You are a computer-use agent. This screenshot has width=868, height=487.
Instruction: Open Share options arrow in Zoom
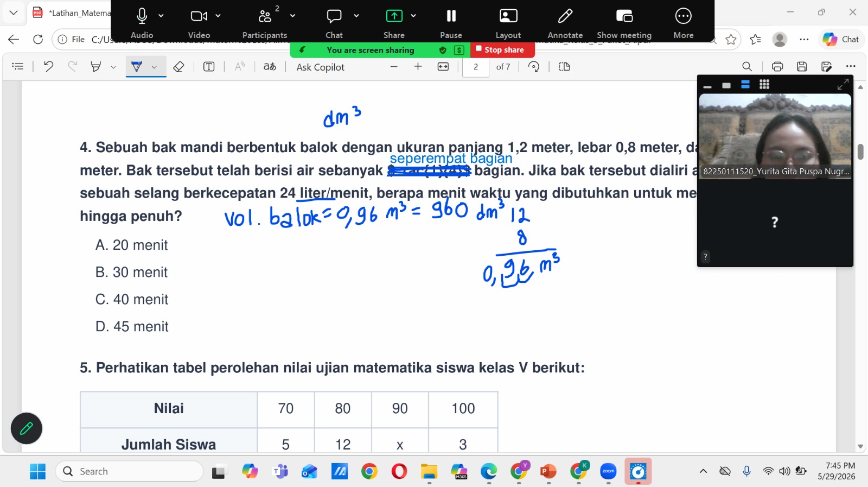413,16
